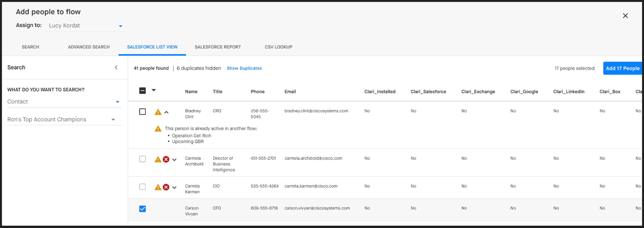Open Ron's Top Account Champions list dropdown

[x=64, y=120]
